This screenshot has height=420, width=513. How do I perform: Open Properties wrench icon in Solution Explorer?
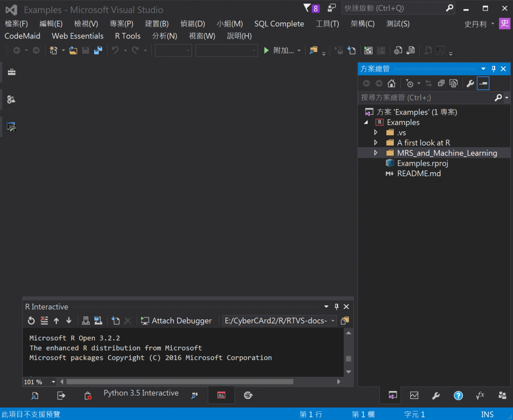(470, 83)
